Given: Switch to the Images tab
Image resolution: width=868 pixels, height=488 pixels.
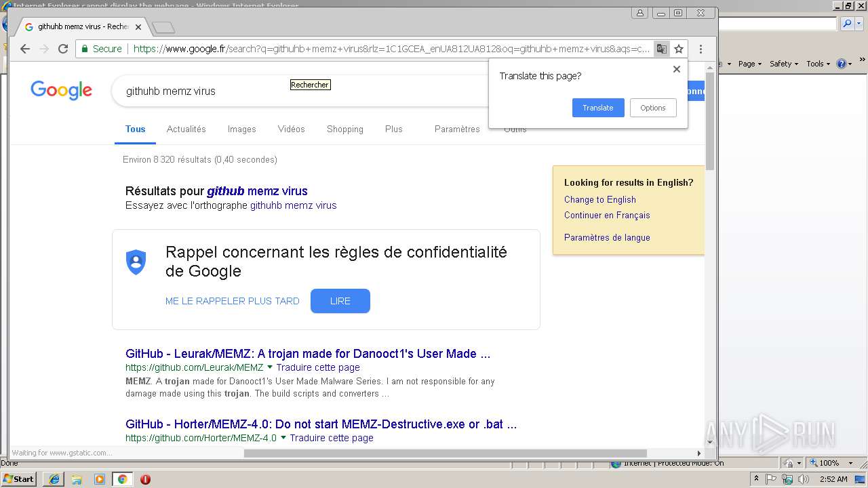Looking at the screenshot, I should point(242,129).
